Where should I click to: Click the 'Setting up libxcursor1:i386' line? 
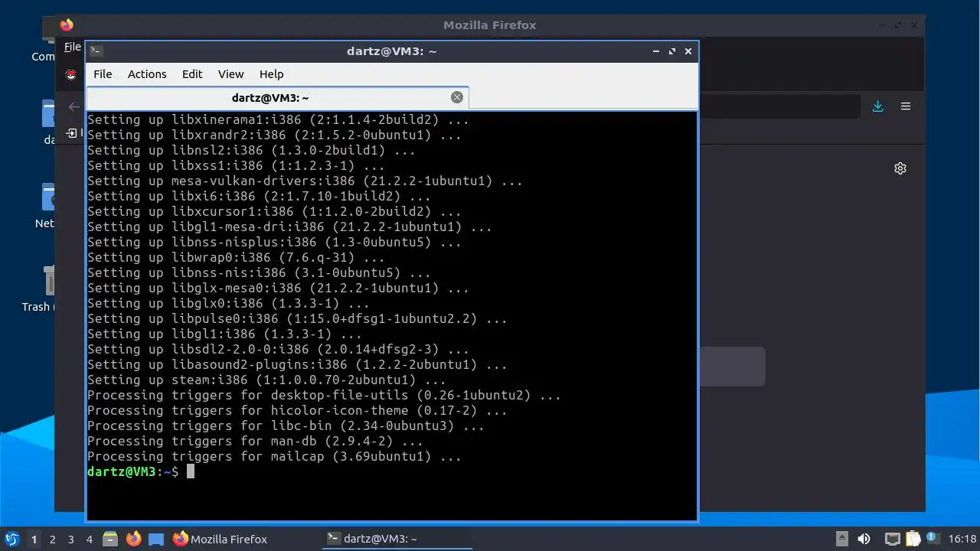click(274, 212)
